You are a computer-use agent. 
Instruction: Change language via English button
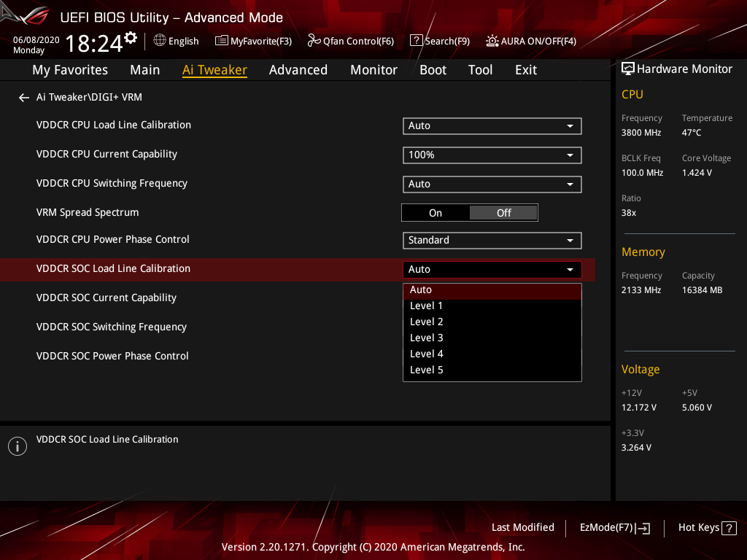[183, 42]
